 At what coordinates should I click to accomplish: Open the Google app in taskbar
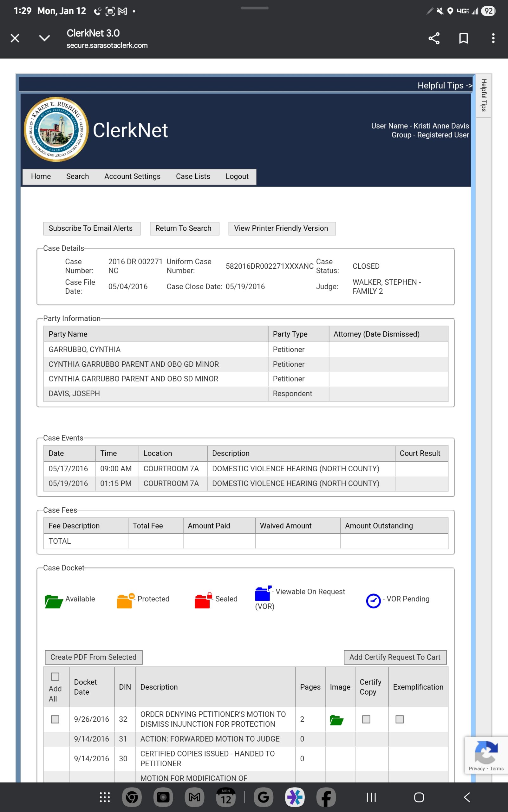click(x=264, y=797)
